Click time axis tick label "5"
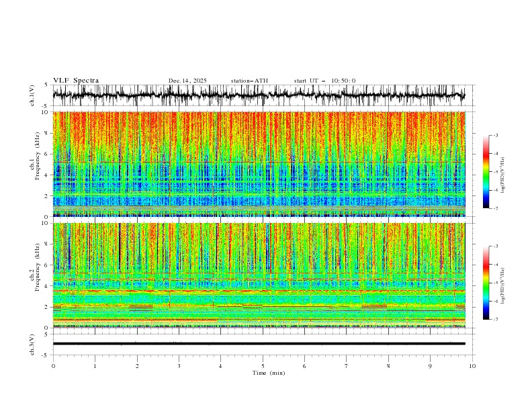532x411 pixels. tap(263, 366)
